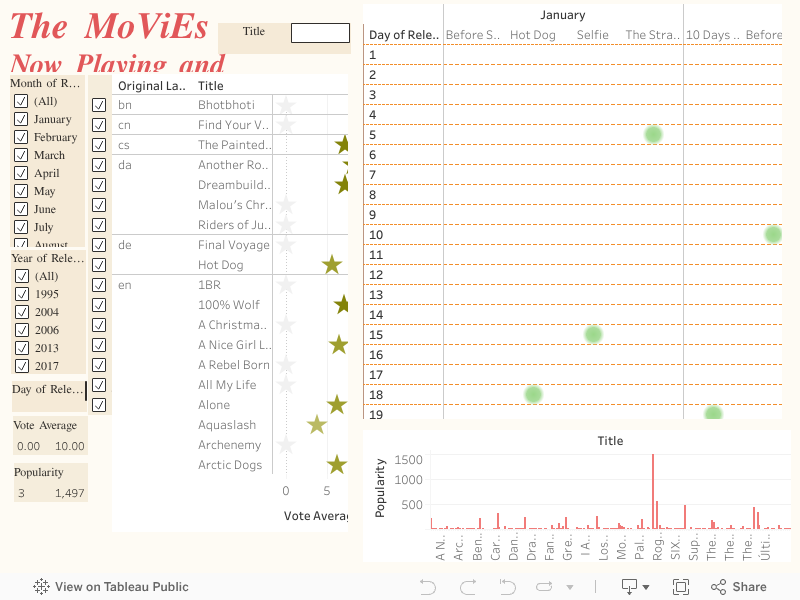The image size is (800, 600).
Task: Click the gold star for A Nice Girl L..
Action: [x=338, y=345]
